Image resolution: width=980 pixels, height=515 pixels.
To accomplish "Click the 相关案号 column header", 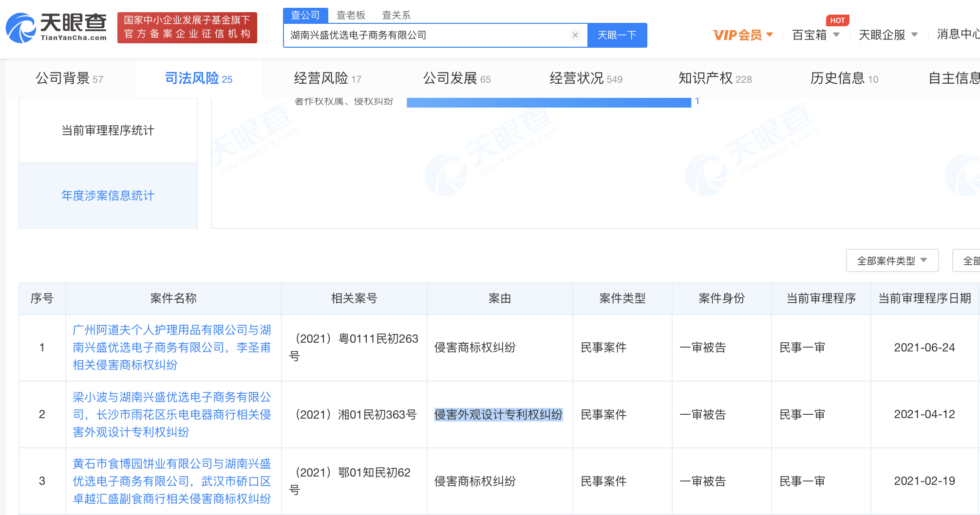I will [x=354, y=298].
